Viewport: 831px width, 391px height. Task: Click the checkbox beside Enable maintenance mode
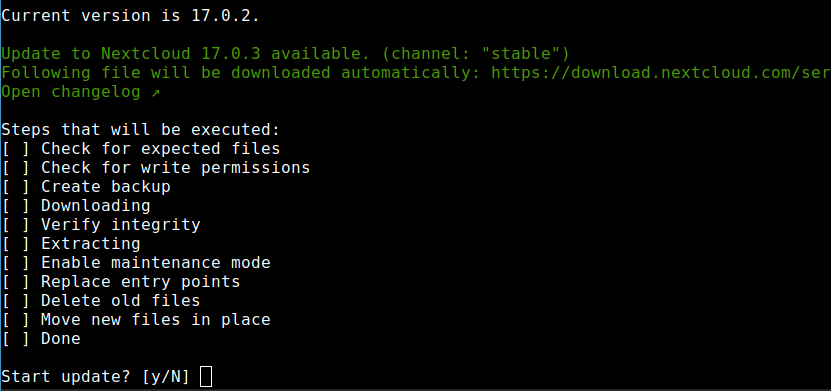15,263
